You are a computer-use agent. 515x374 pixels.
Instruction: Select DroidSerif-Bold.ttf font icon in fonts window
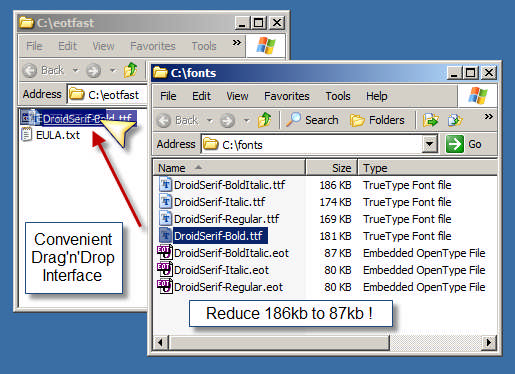point(165,236)
